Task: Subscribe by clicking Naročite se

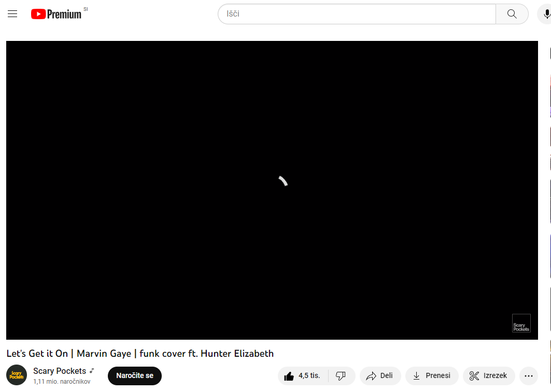Action: (x=134, y=375)
